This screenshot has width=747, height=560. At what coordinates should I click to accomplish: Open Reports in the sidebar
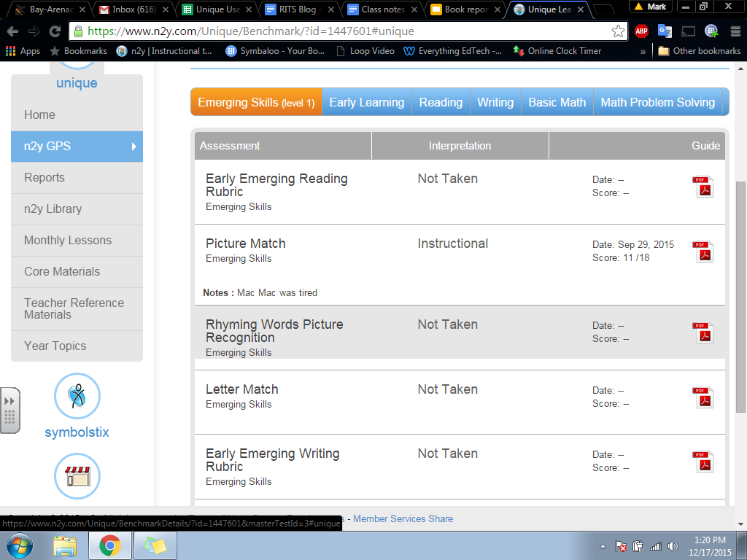click(x=77, y=178)
